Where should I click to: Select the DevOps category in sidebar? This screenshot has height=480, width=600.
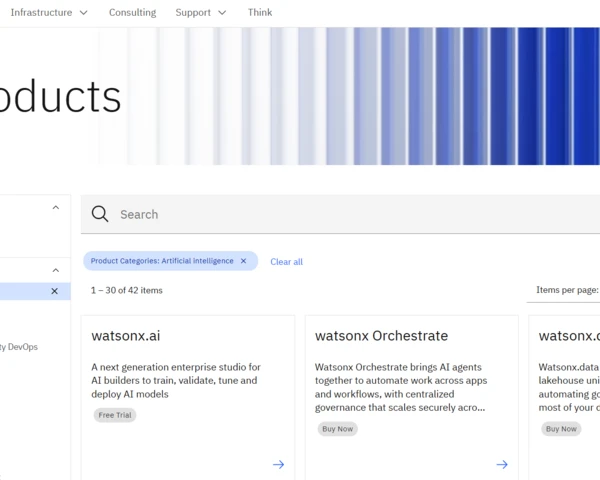tap(19, 347)
